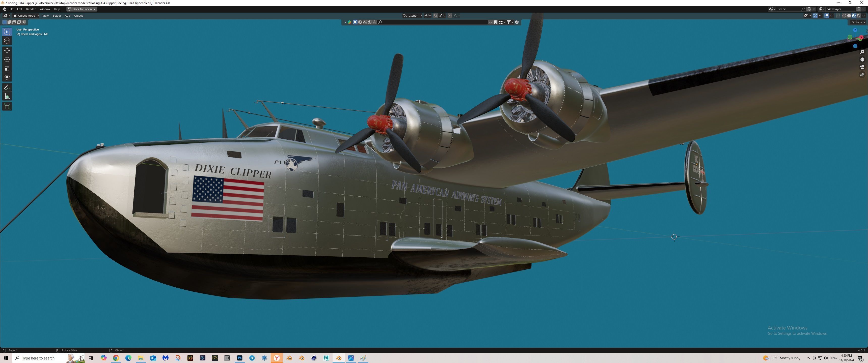Toggle snapping magnet
The image size is (868, 363).
tap(435, 16)
